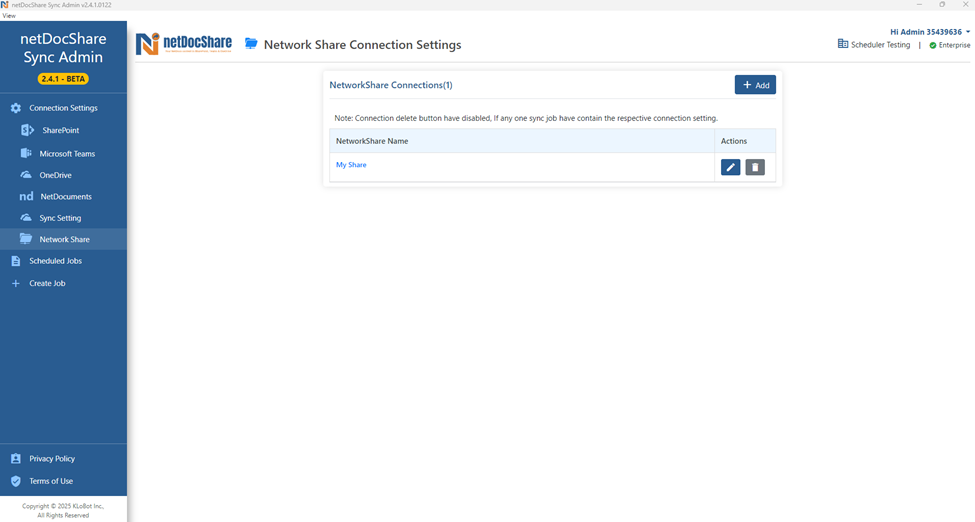The height and width of the screenshot is (522, 975).
Task: Open the SharePoint connection settings
Action: (x=63, y=130)
